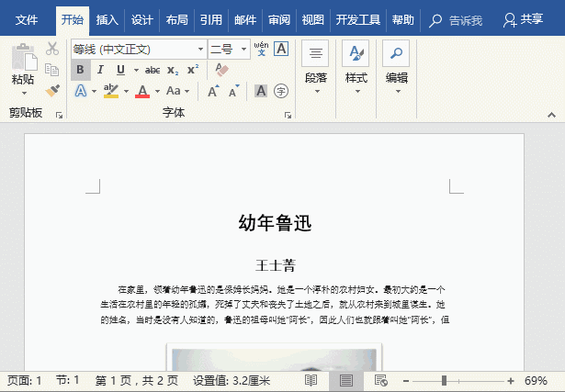Open the 段落 paragraph group
The height and width of the screenshot is (392, 565).
[316, 67]
